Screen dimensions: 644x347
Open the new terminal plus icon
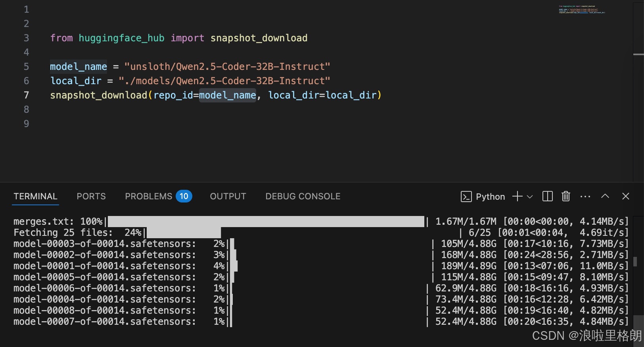[517, 196]
